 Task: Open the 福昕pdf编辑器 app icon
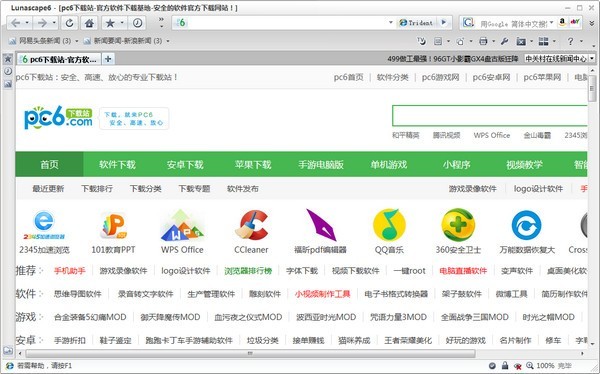[321, 225]
